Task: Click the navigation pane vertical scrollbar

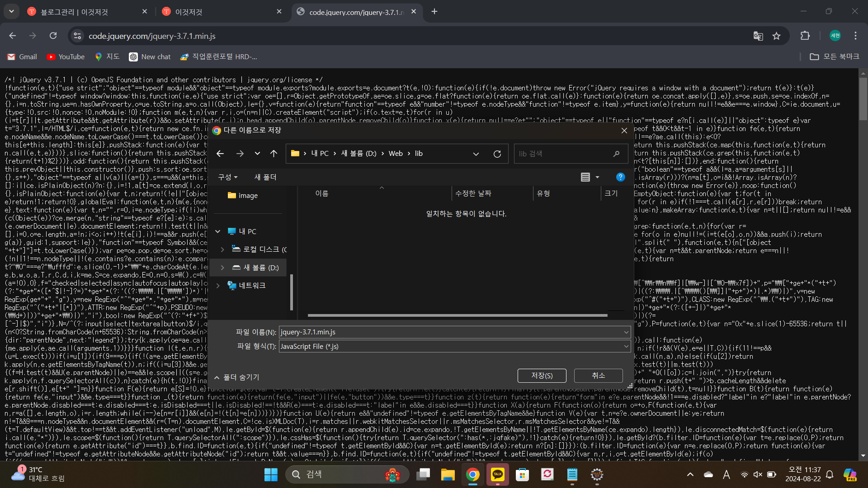Action: point(292,292)
